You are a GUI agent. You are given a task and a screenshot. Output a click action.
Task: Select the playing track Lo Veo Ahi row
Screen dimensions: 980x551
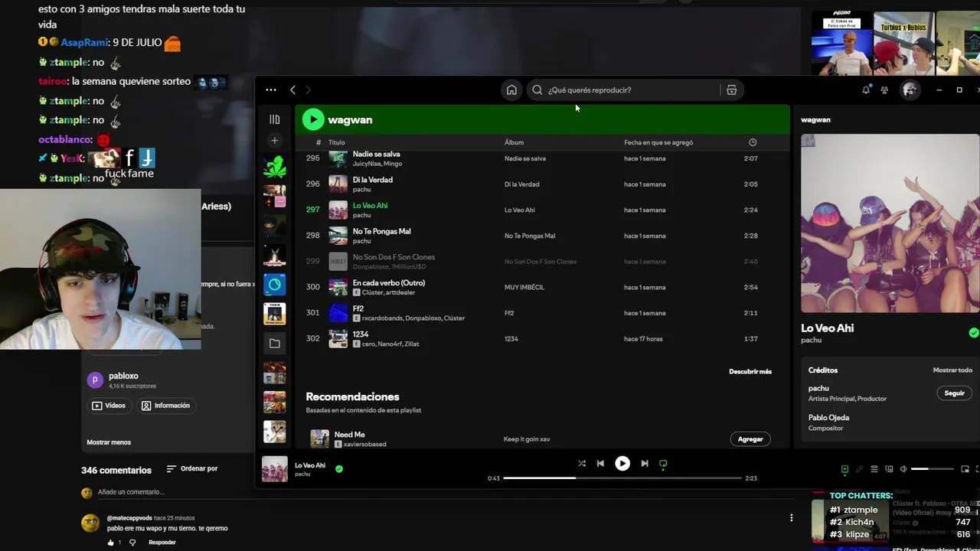click(541, 210)
